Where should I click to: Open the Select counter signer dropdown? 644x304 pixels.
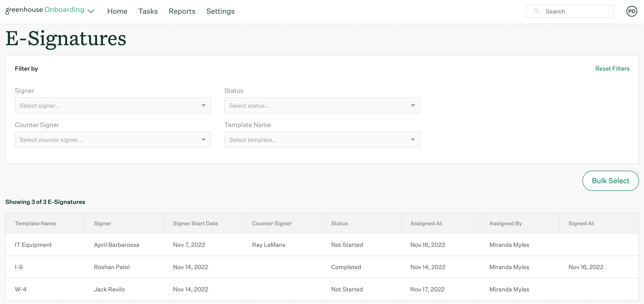pyautogui.click(x=113, y=140)
